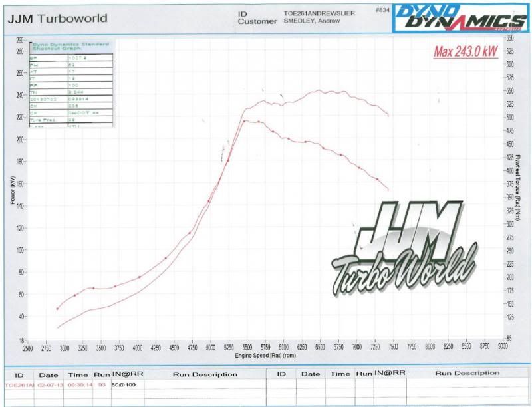Click the #834 number in the header

(x=382, y=10)
